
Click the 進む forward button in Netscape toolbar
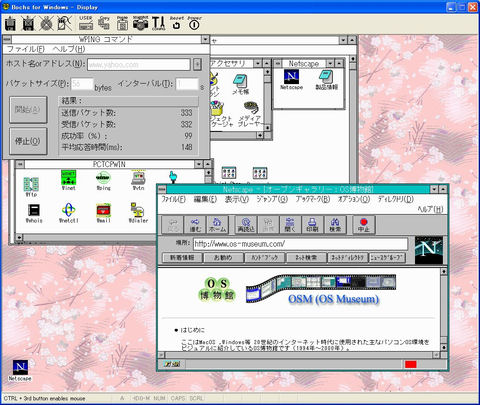click(x=195, y=225)
